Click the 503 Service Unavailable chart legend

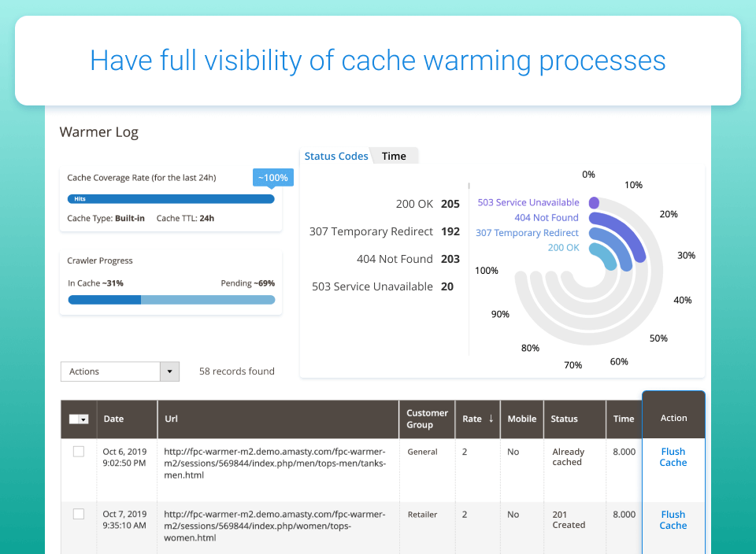point(528,203)
